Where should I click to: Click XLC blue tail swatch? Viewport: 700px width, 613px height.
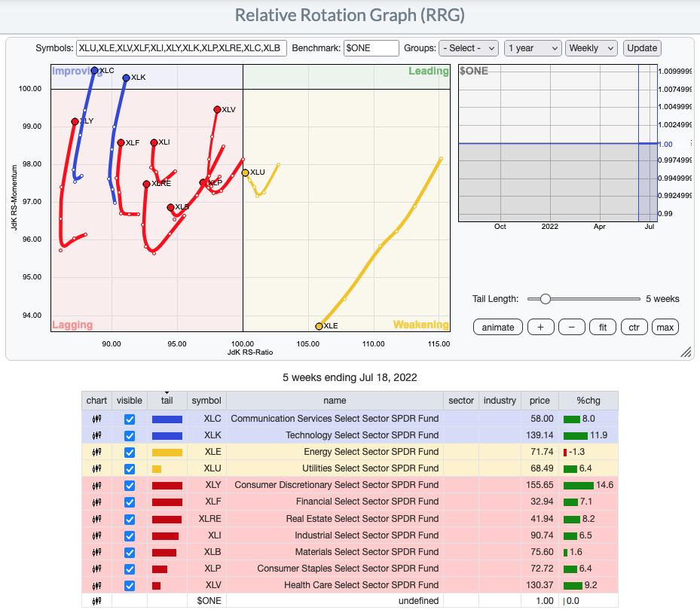coord(167,419)
